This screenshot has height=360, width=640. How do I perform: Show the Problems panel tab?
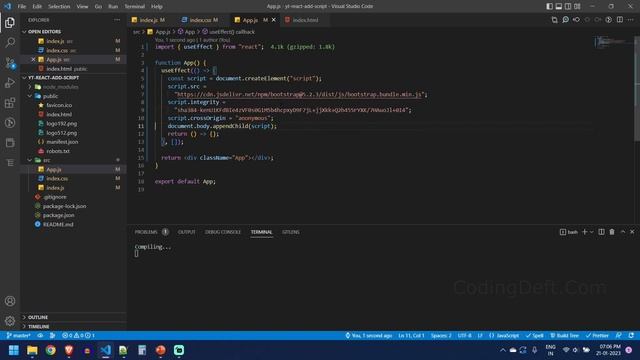click(x=146, y=232)
